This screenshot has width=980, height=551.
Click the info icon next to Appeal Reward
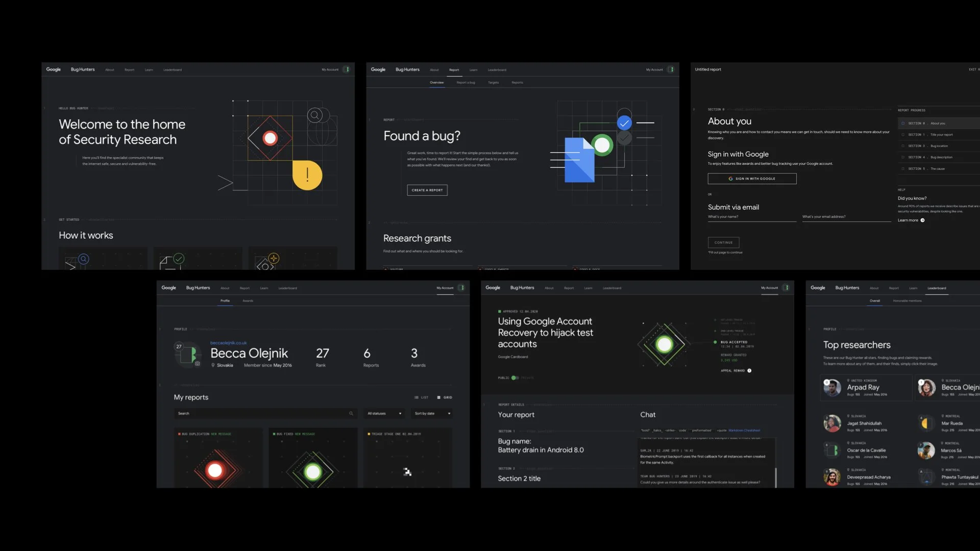(x=749, y=371)
